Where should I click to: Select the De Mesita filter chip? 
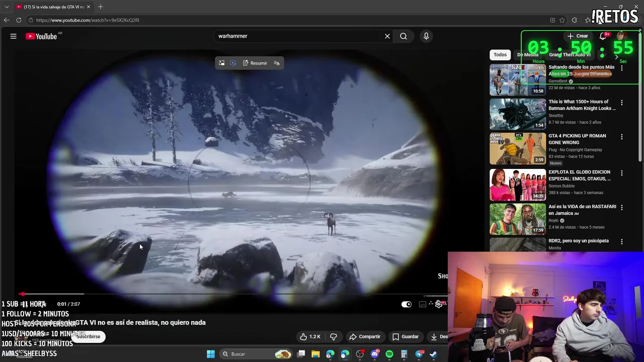click(528, 55)
